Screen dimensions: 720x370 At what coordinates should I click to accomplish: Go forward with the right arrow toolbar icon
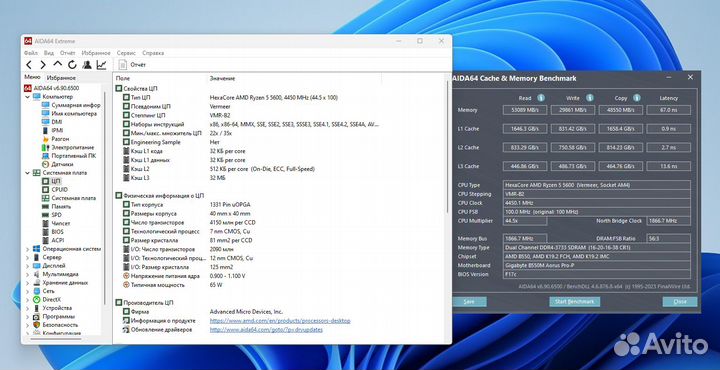[43, 65]
